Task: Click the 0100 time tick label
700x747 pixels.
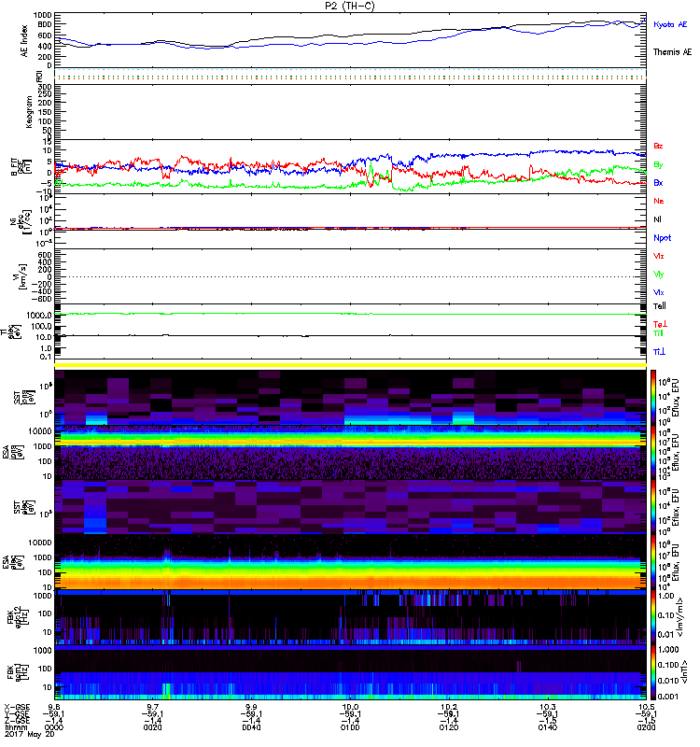Action: pos(350,727)
